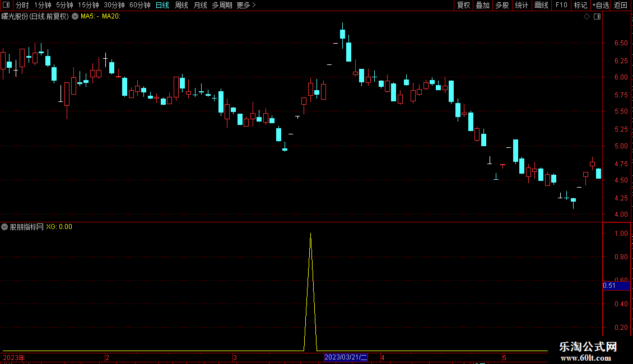Click the XG: 0.00 value
The image size is (633, 364).
click(x=59, y=227)
